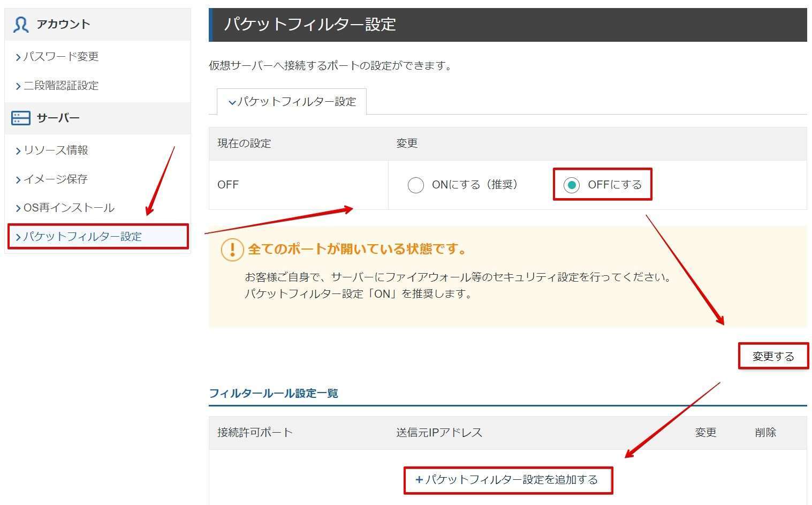
Task: Click the パケットフィルター設定 tab
Action: [292, 102]
